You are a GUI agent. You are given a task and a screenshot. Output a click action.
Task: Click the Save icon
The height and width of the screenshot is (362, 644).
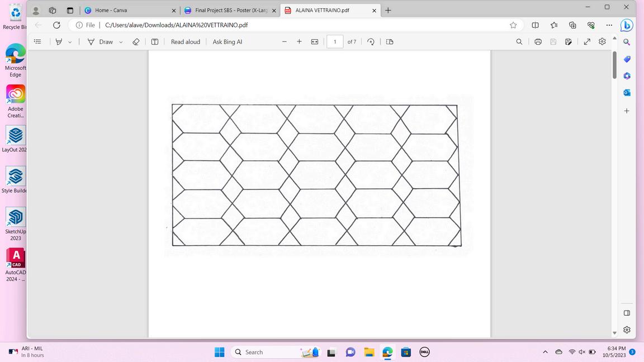[553, 41]
